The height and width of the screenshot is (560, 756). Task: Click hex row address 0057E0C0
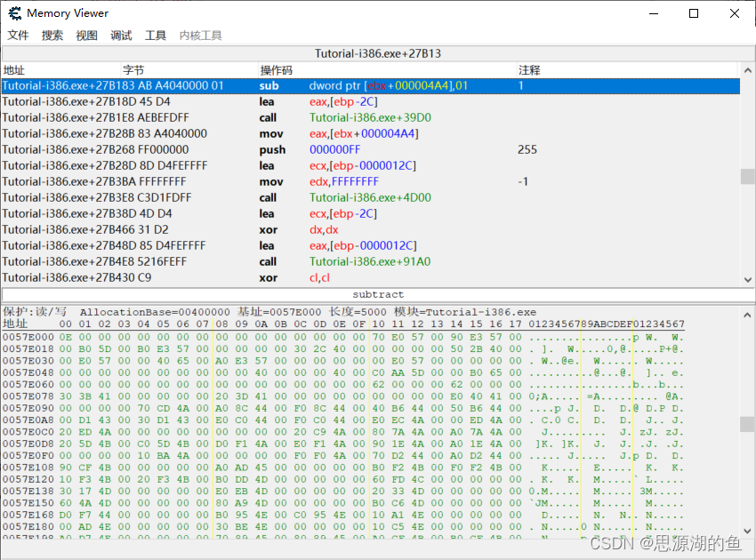click(28, 432)
